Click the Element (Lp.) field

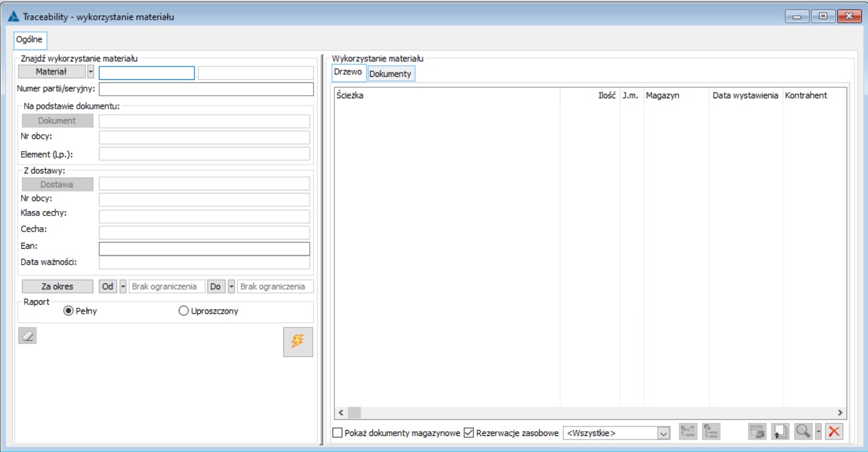click(204, 154)
